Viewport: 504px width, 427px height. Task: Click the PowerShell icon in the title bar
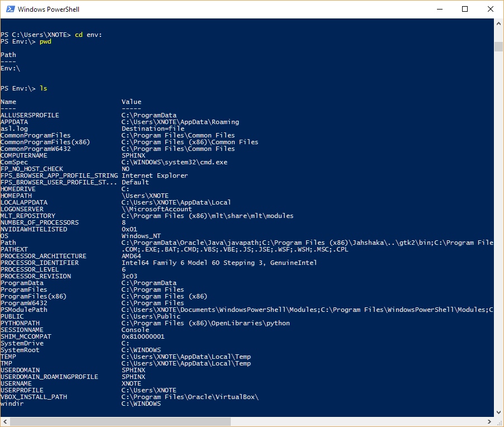pyautogui.click(x=10, y=9)
